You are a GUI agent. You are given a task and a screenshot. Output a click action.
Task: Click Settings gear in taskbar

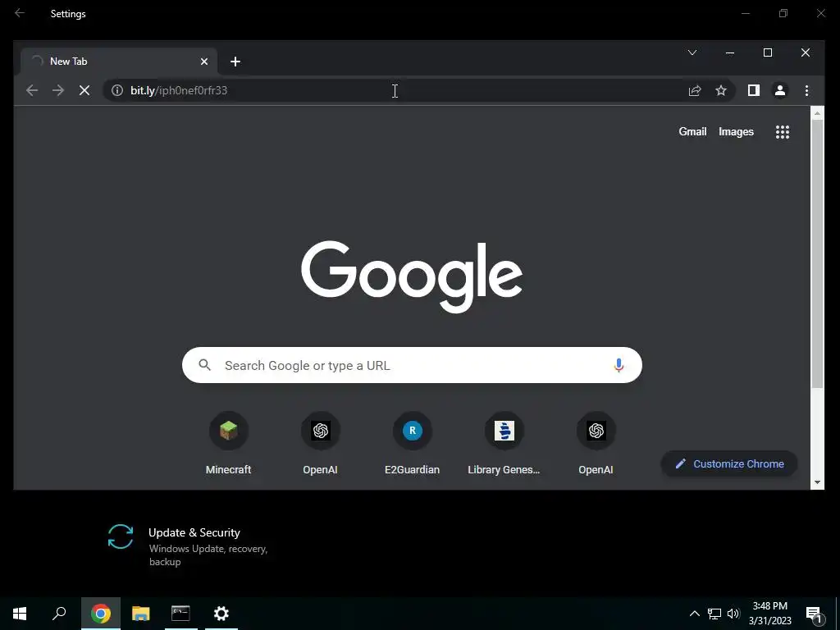point(221,614)
